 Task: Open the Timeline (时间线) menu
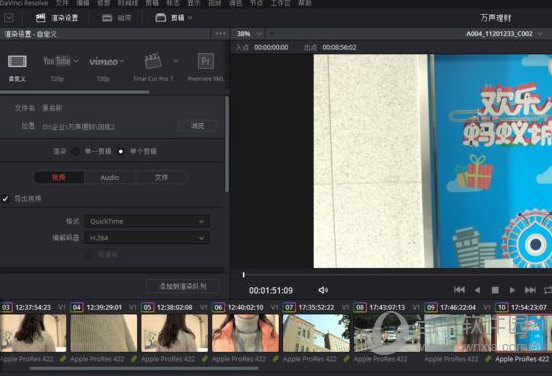[127, 3]
